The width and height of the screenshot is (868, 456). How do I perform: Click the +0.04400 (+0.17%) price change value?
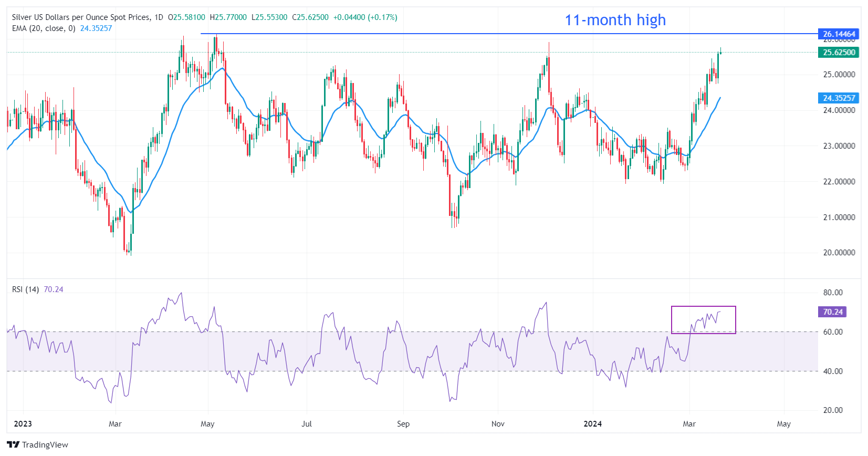coord(365,17)
